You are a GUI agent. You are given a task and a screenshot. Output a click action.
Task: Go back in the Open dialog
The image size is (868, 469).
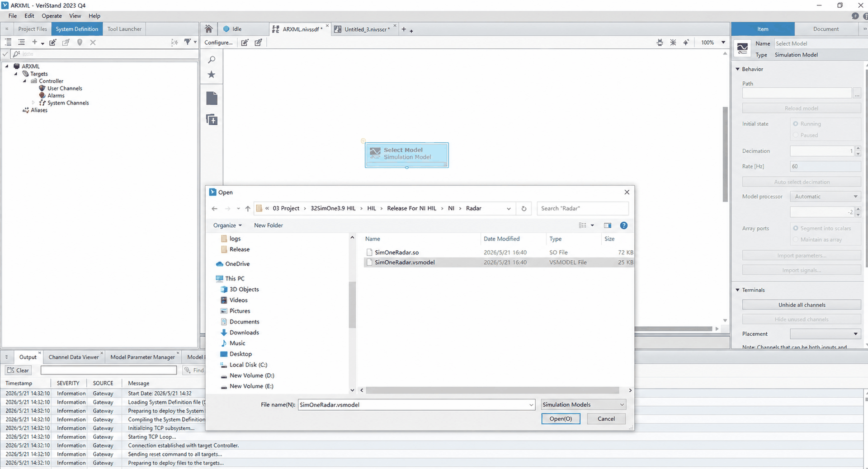pyautogui.click(x=214, y=208)
